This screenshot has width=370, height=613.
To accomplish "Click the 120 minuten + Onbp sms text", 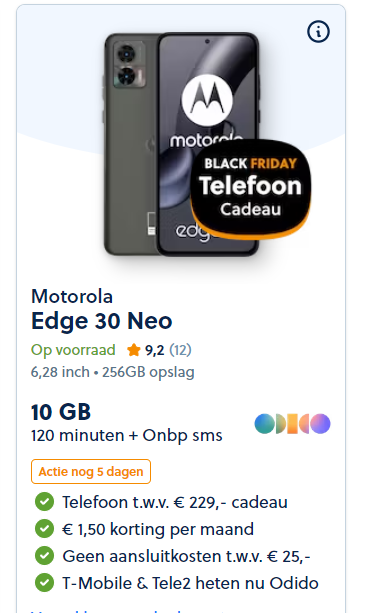I will (127, 436).
